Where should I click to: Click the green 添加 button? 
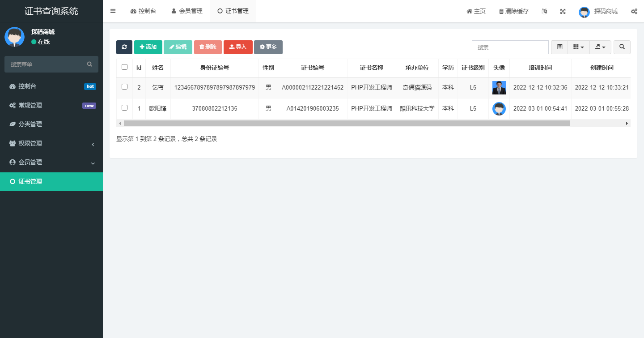(x=148, y=47)
